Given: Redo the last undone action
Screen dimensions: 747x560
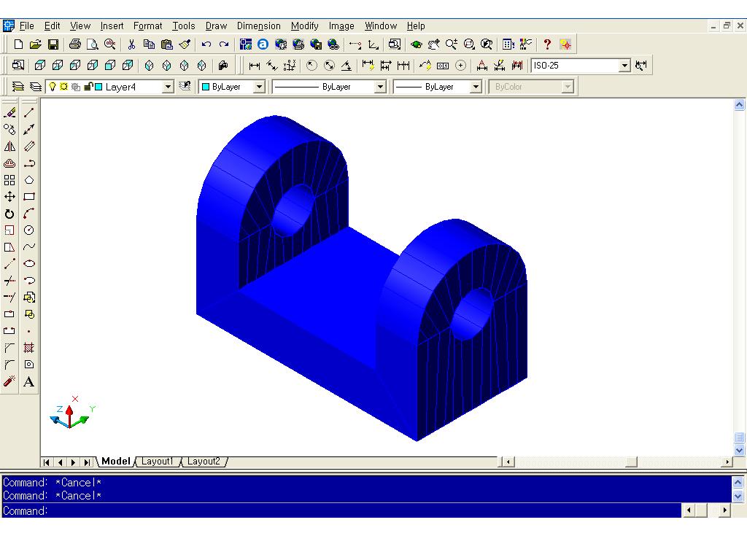Looking at the screenshot, I should (x=223, y=44).
